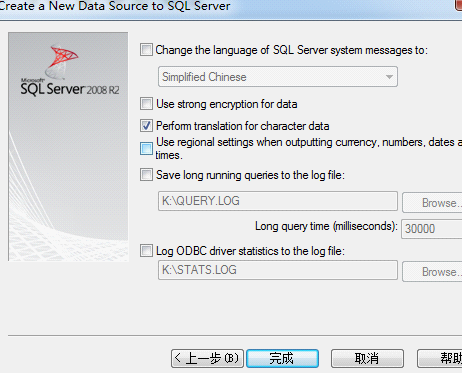Uncheck Perform translation for character data
463x374 pixels.
(x=146, y=126)
